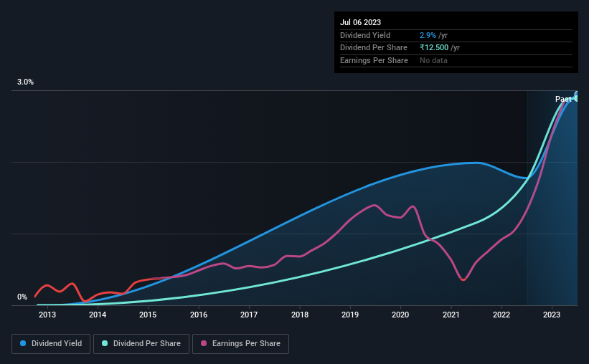This screenshot has height=364, width=589.
Task: Click the 2023 x-axis label
Action: pos(552,315)
